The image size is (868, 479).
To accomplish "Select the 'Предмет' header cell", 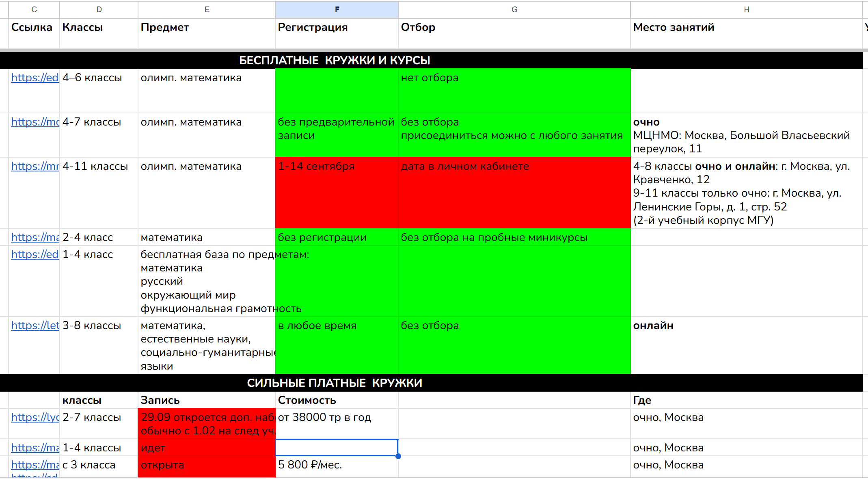I will [x=207, y=34].
